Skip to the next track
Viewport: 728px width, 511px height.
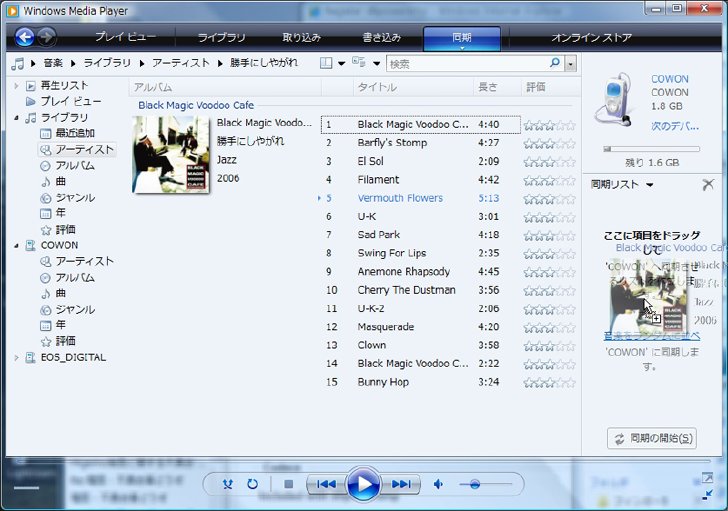(x=401, y=484)
